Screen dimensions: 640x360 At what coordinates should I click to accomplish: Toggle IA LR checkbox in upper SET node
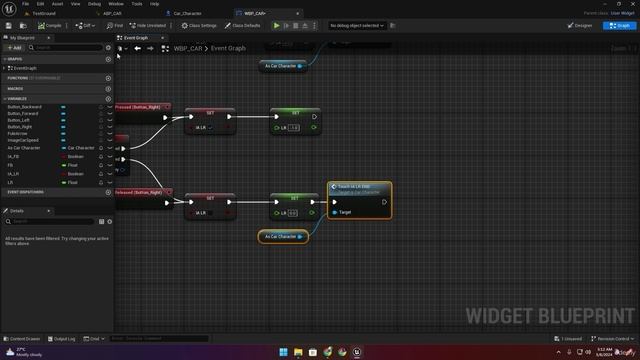(211, 128)
